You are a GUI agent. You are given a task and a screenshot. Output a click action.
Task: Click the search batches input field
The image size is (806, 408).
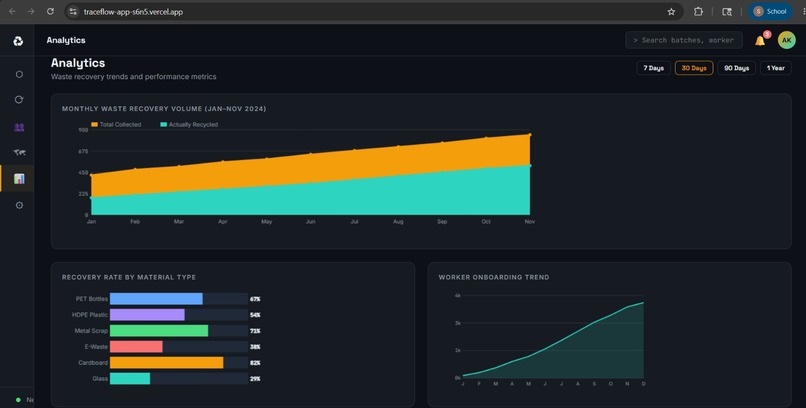(x=684, y=40)
